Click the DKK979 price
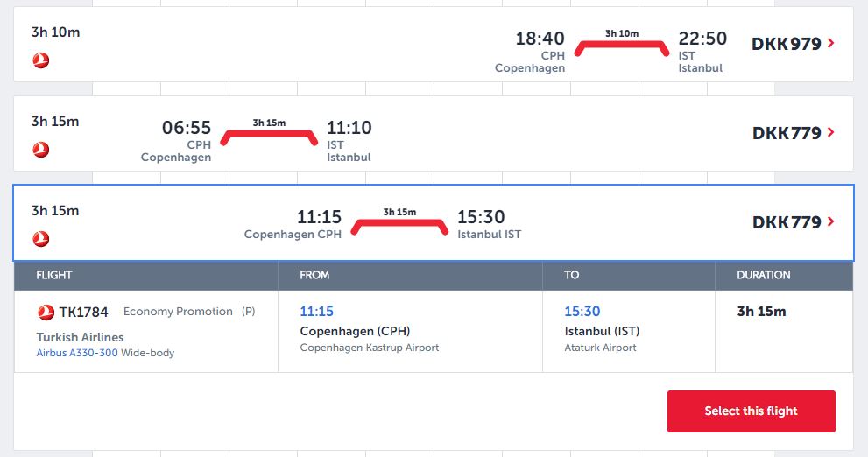 (x=786, y=44)
